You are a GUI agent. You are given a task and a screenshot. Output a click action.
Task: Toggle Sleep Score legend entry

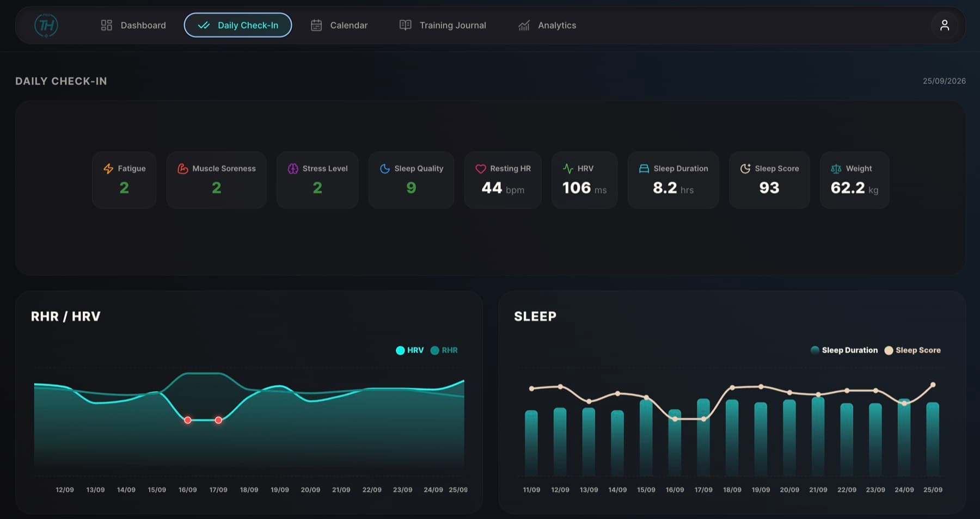click(x=912, y=350)
